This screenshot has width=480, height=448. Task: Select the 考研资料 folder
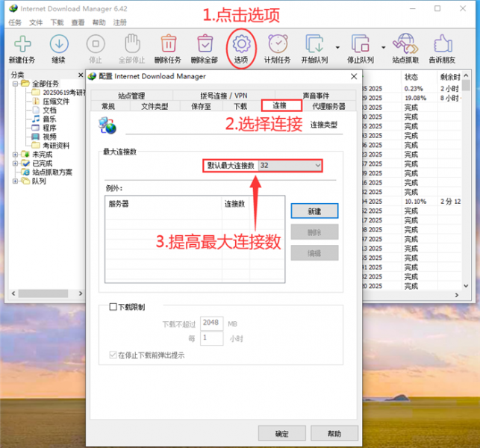coord(56,146)
